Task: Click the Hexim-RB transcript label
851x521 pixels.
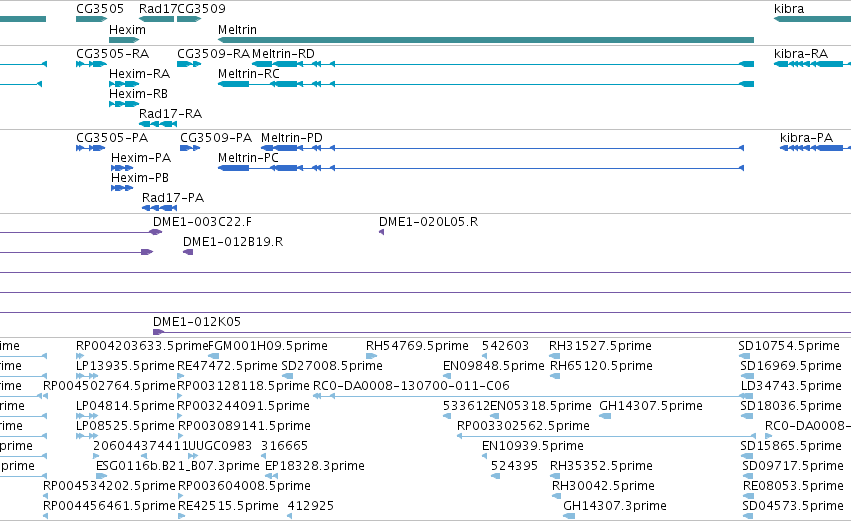Action: tap(138, 94)
